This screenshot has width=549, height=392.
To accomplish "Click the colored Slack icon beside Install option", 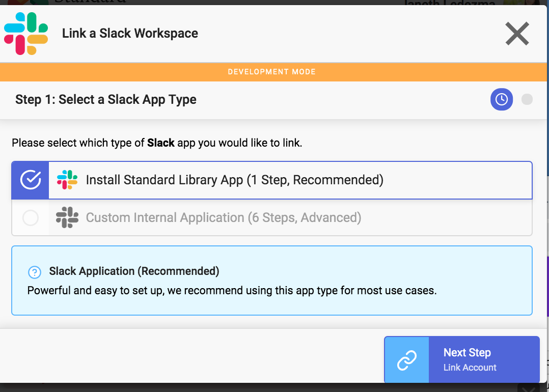I will (67, 180).
